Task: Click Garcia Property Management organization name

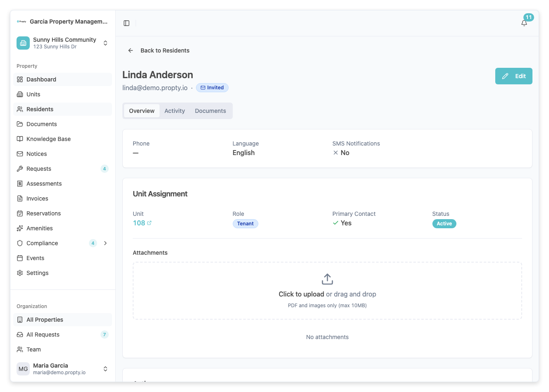Action: click(x=69, y=22)
